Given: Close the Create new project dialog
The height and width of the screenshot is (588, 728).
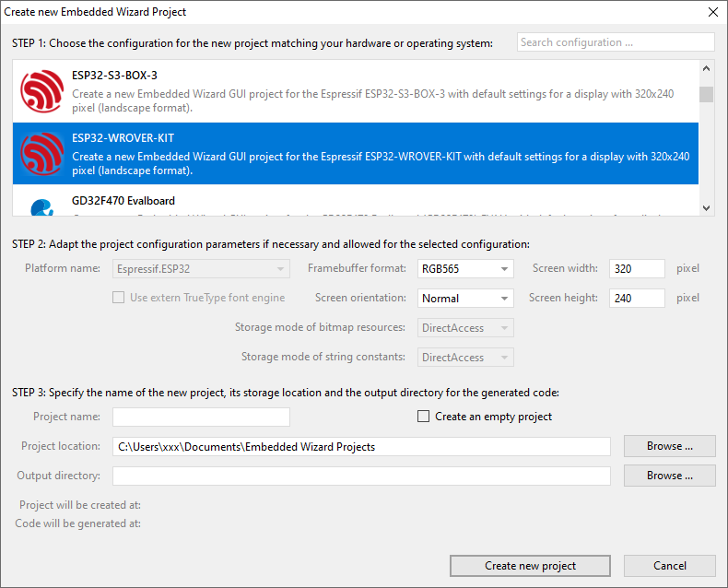Looking at the screenshot, I should 712,12.
